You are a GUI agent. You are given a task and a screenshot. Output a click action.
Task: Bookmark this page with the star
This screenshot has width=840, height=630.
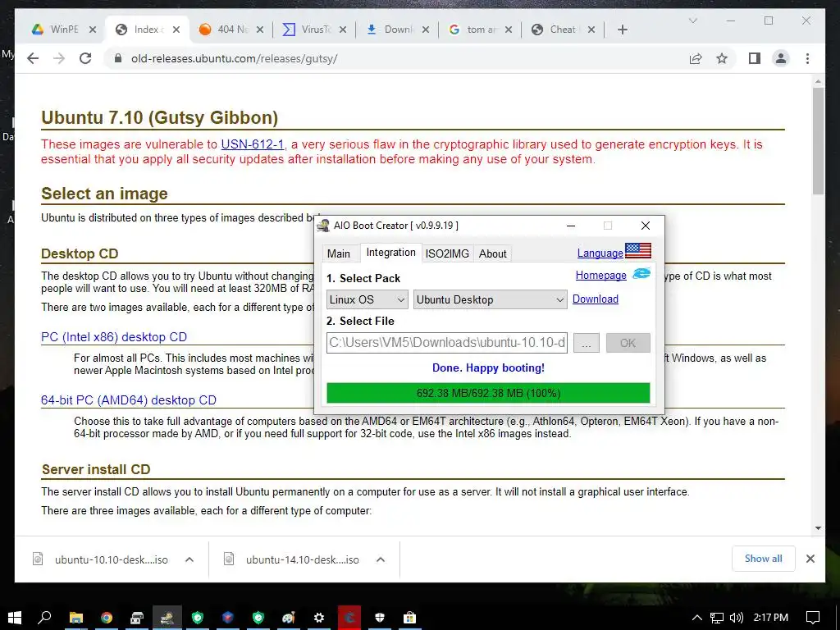click(722, 58)
